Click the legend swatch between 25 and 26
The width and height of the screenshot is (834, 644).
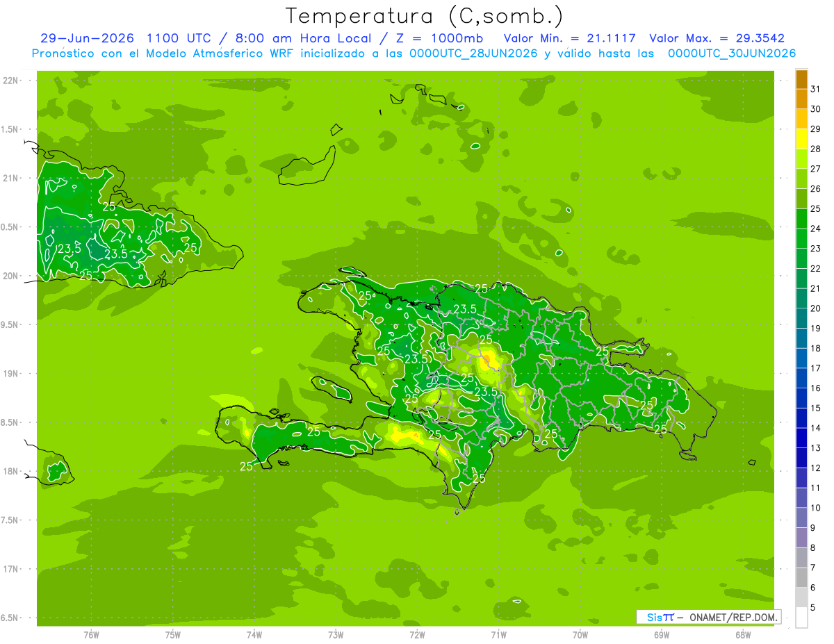pyautogui.click(x=801, y=199)
